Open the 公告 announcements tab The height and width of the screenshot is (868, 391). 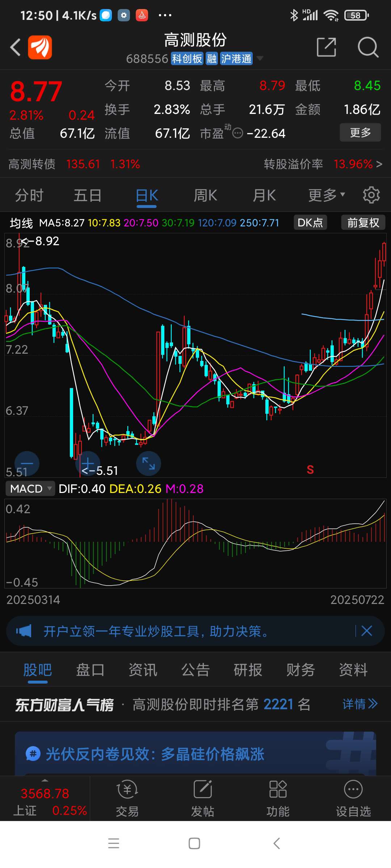click(x=195, y=670)
